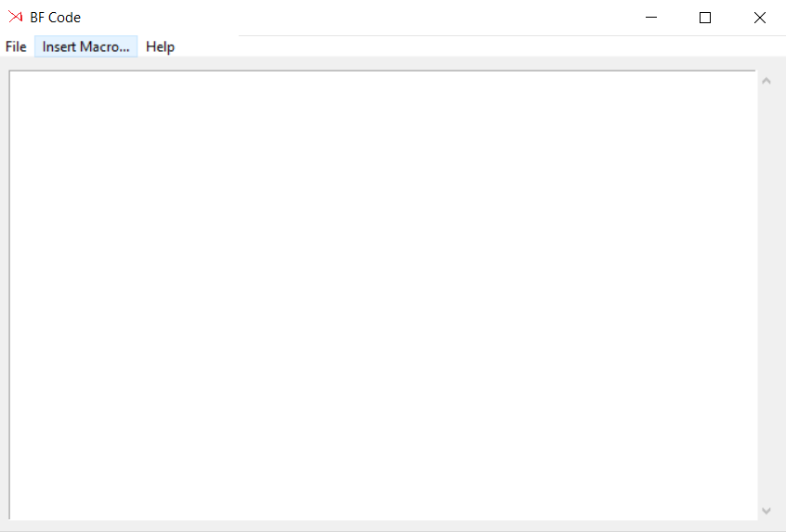Click the scrollbar down arrow
This screenshot has height=532, width=786.
coord(766,511)
